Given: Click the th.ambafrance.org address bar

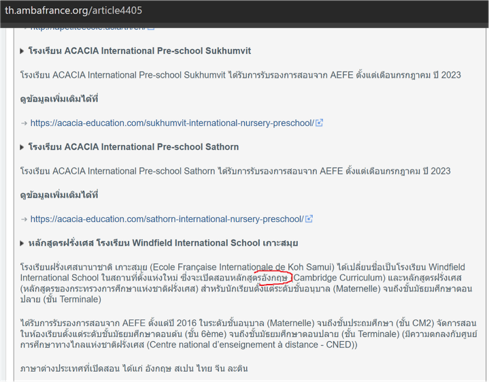Looking at the screenshot, I should point(73,10).
